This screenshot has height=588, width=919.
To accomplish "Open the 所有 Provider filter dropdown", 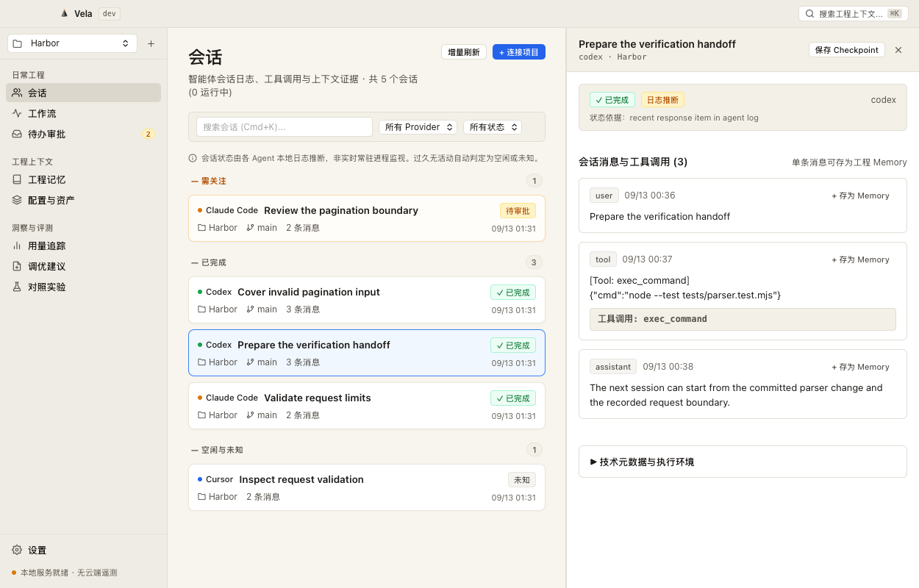I will pyautogui.click(x=418, y=127).
